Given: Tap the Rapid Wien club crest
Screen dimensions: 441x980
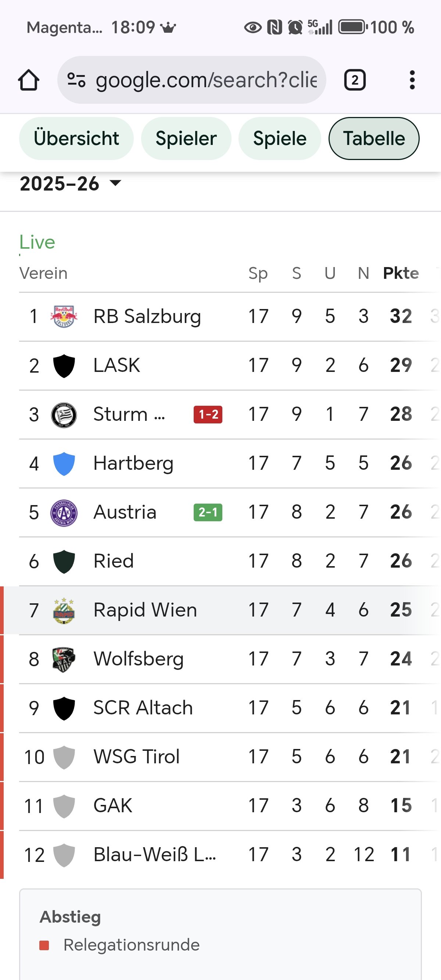Looking at the screenshot, I should tap(64, 610).
